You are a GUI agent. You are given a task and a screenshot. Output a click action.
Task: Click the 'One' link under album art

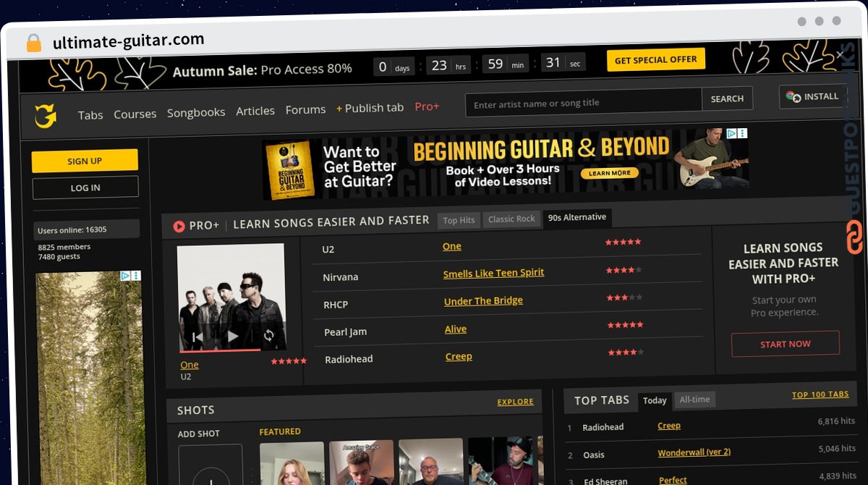[x=190, y=365]
